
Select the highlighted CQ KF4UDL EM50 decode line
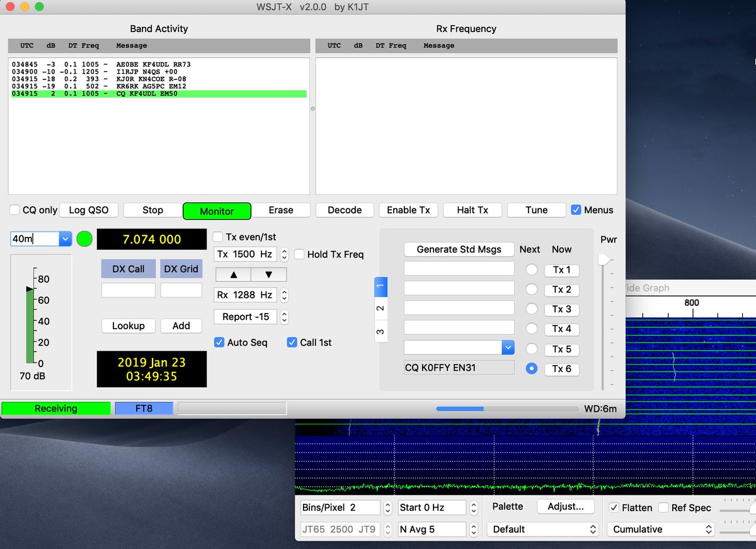159,94
